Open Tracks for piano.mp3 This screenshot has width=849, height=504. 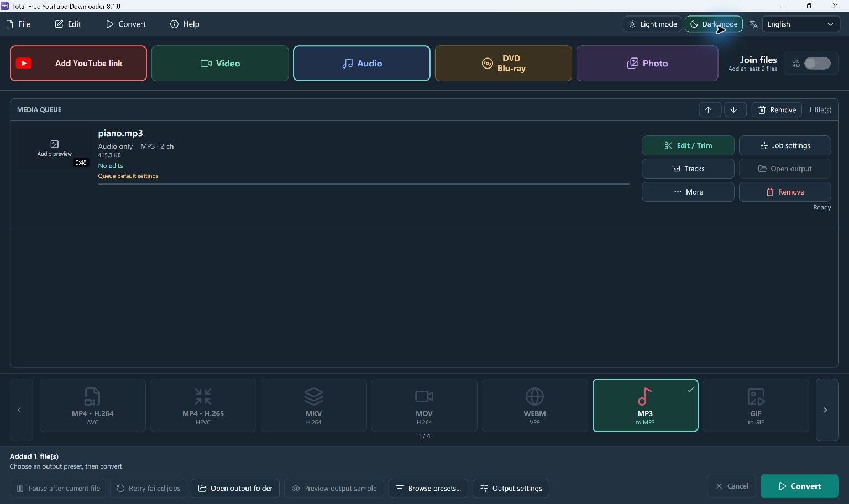pyautogui.click(x=688, y=169)
